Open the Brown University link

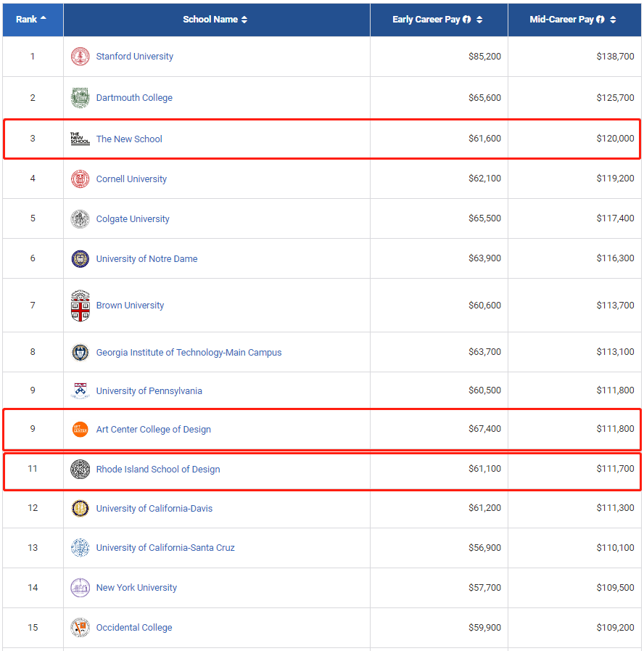(130, 305)
